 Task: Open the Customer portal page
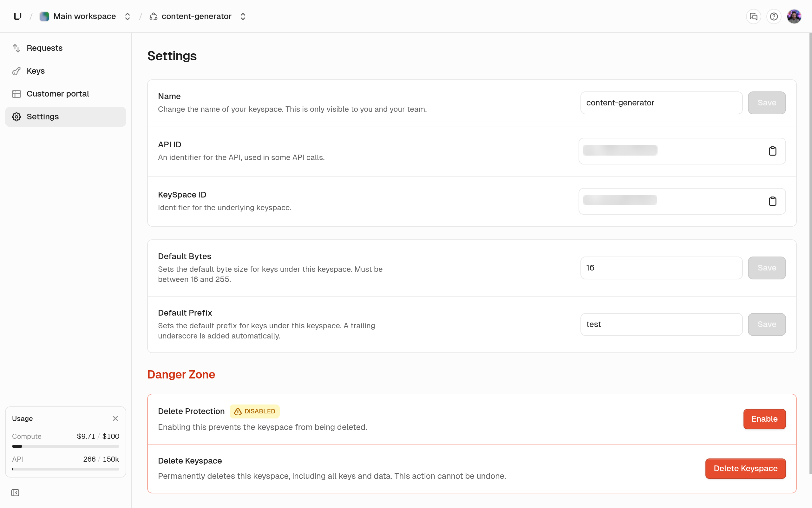click(66, 94)
